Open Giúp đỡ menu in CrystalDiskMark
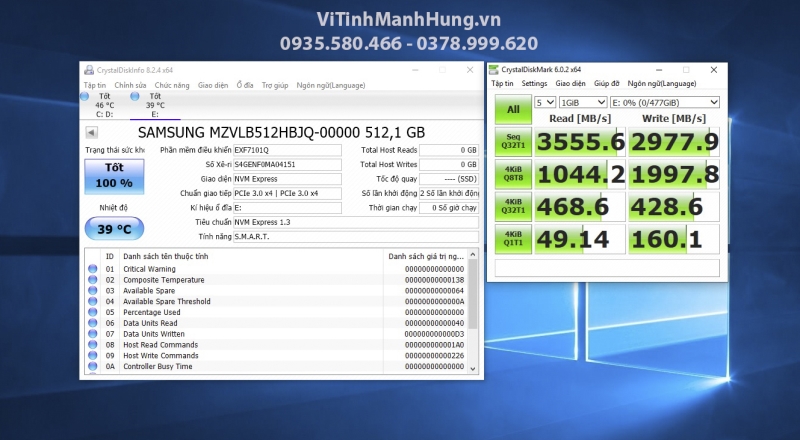The width and height of the screenshot is (800, 440). point(607,83)
